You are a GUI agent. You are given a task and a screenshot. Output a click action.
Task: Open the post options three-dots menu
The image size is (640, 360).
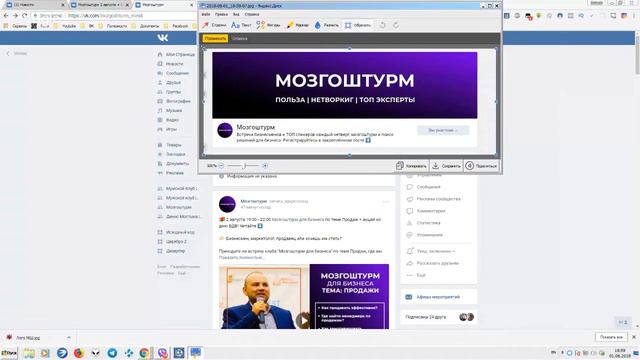pos(386,202)
